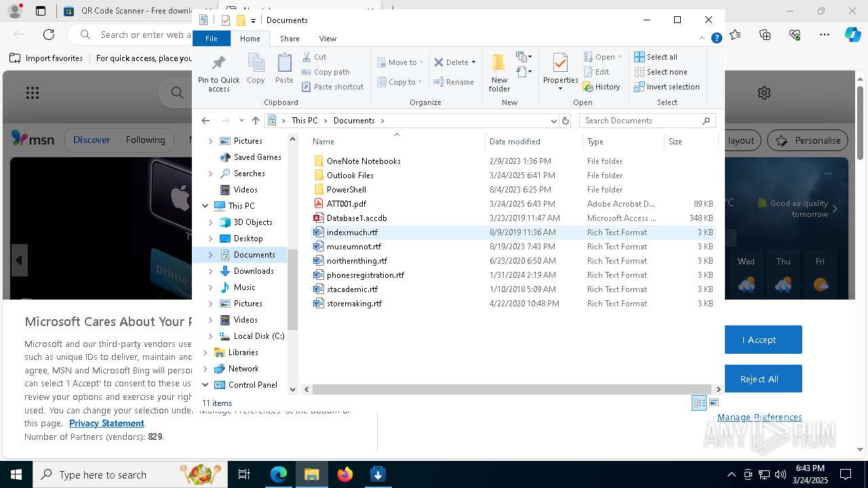Click Manage Preferences link
Viewport: 868px width, 488px height.
(x=759, y=417)
